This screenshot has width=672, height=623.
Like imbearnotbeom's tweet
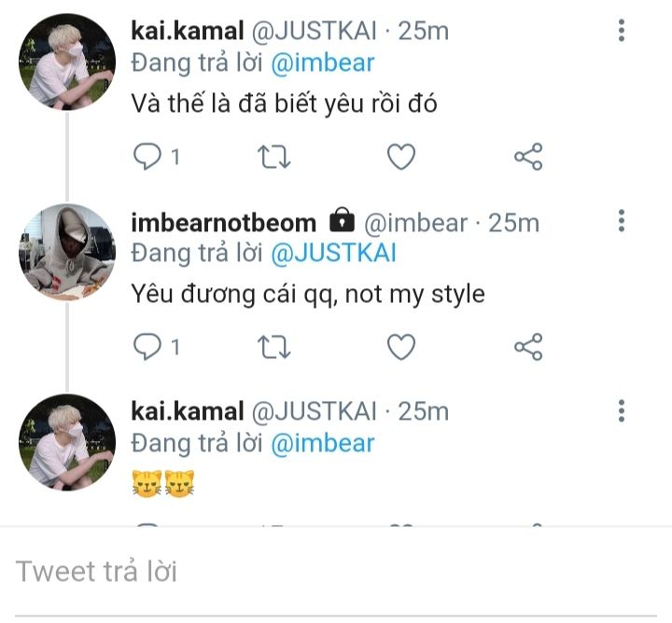pyautogui.click(x=401, y=348)
